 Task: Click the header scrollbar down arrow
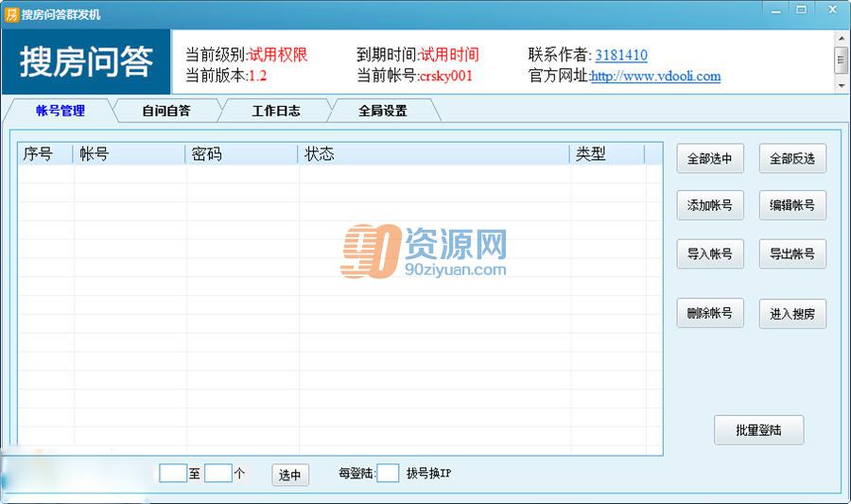(842, 86)
